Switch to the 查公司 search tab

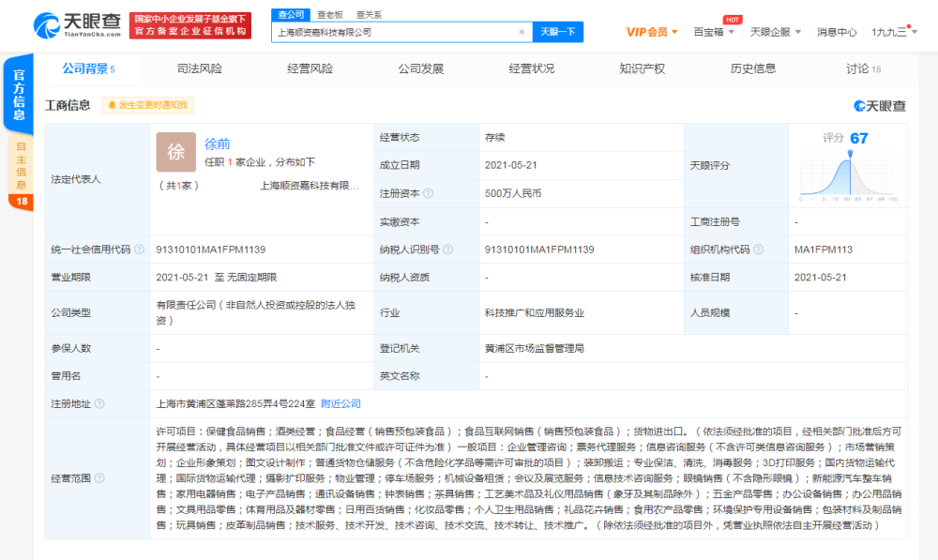tap(291, 15)
